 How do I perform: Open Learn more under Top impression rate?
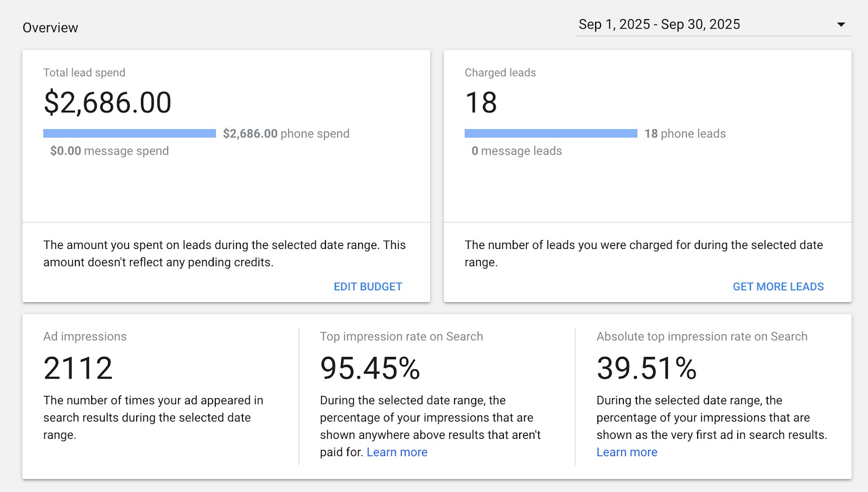coord(397,452)
